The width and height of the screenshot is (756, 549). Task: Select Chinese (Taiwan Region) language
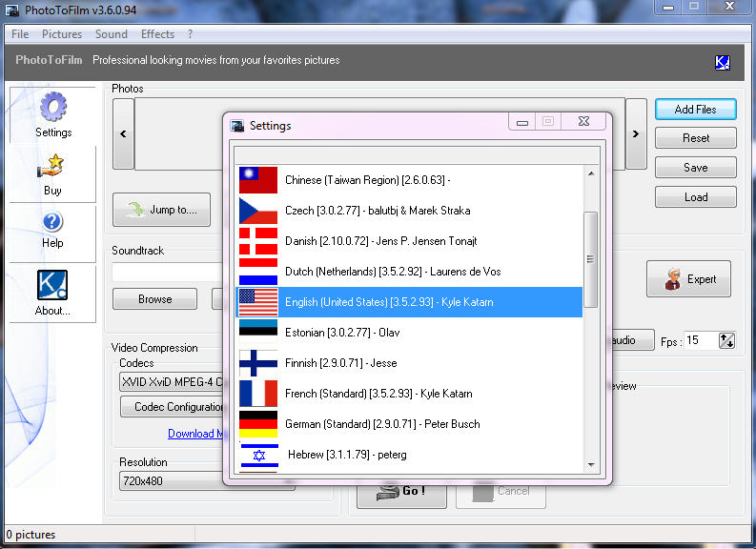click(409, 180)
